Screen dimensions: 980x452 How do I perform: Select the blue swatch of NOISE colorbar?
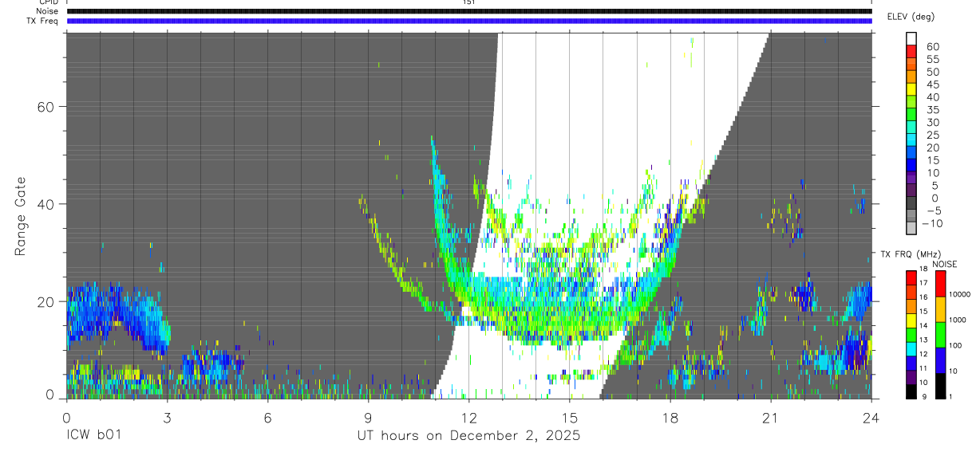click(x=940, y=360)
